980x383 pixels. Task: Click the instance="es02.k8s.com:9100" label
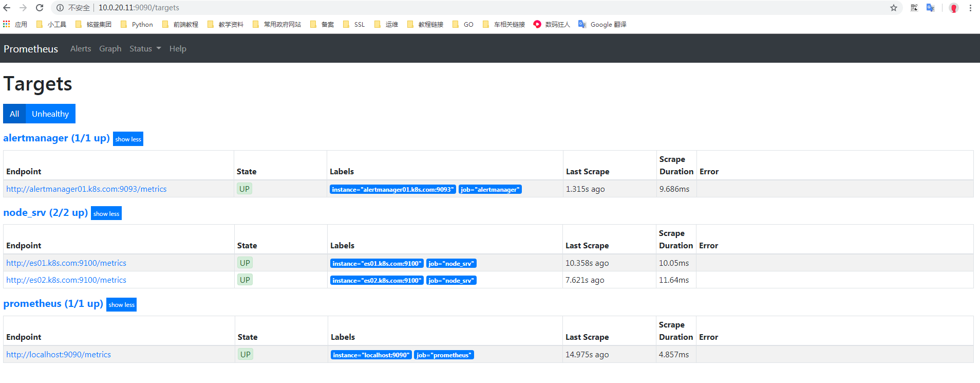pyautogui.click(x=377, y=281)
